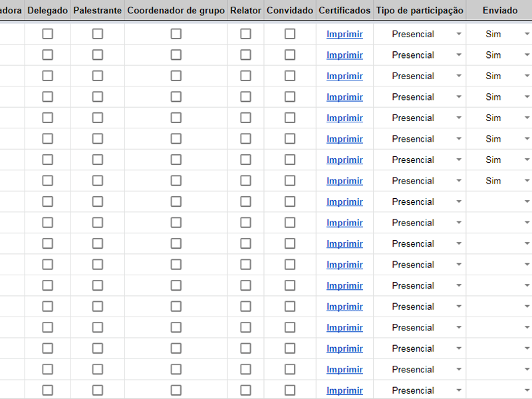Enable Coordenador de grupo checkbox in first row

tap(176, 34)
